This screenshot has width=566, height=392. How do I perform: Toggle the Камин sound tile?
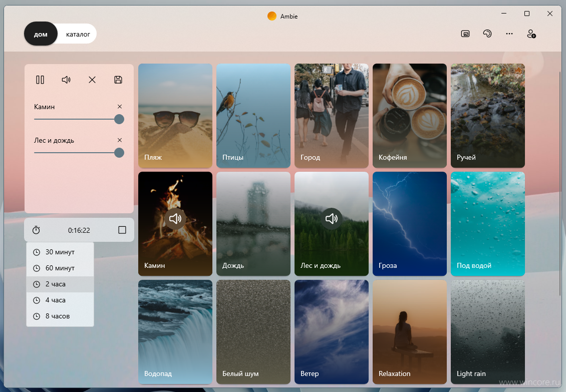point(175,224)
